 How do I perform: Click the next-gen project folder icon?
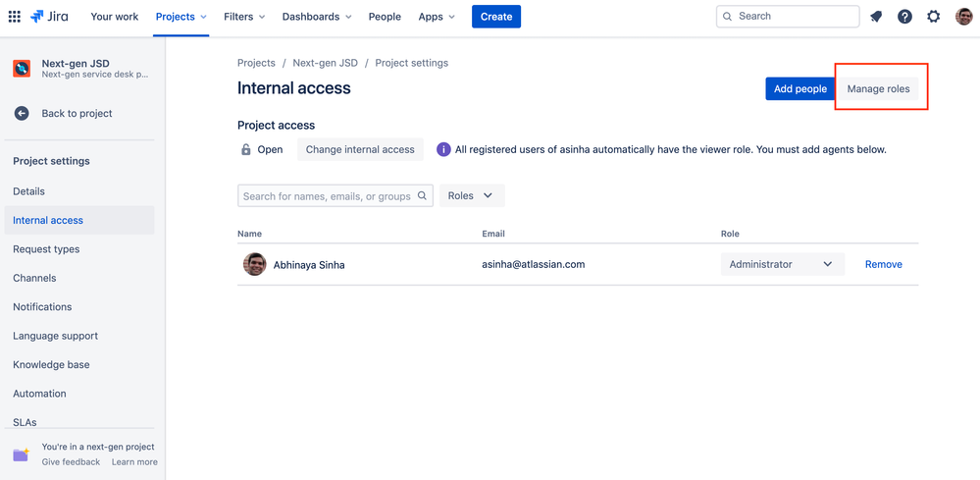[22, 454]
